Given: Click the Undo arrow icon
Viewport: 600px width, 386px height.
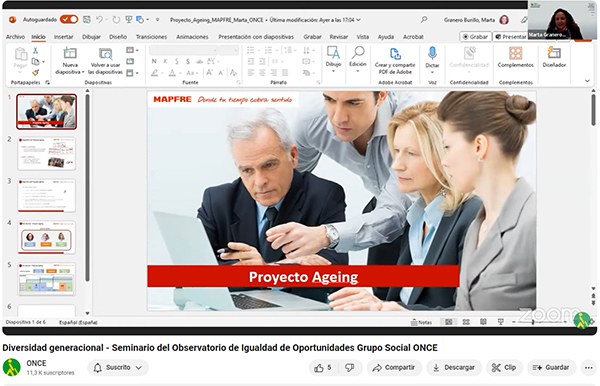Looking at the screenshot, I should click(99, 19).
